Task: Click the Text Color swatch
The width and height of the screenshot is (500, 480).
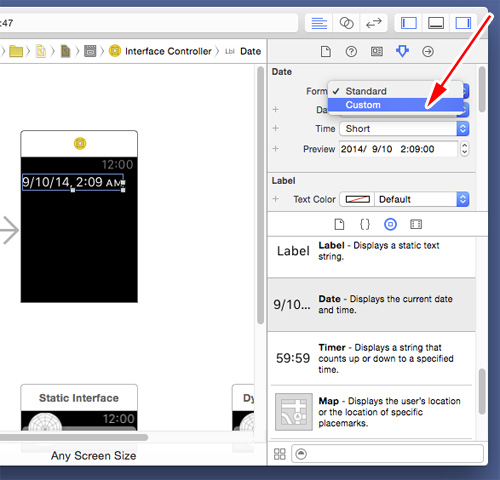Action: point(357,199)
